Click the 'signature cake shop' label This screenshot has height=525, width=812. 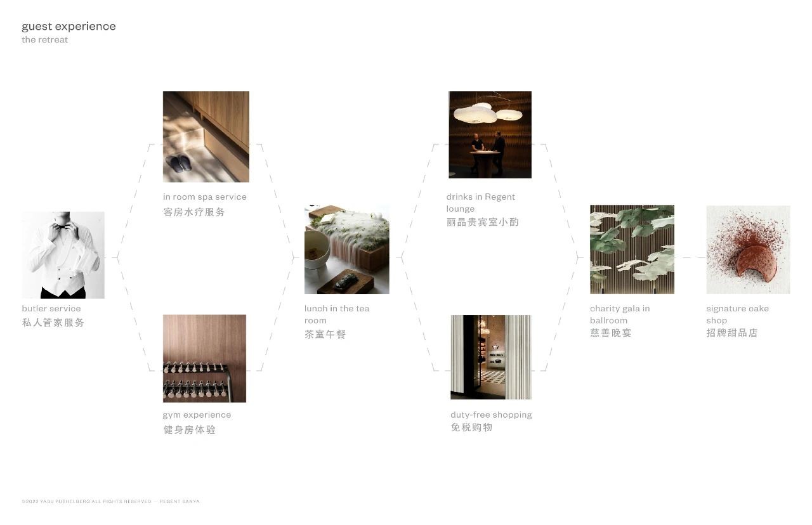click(x=737, y=314)
